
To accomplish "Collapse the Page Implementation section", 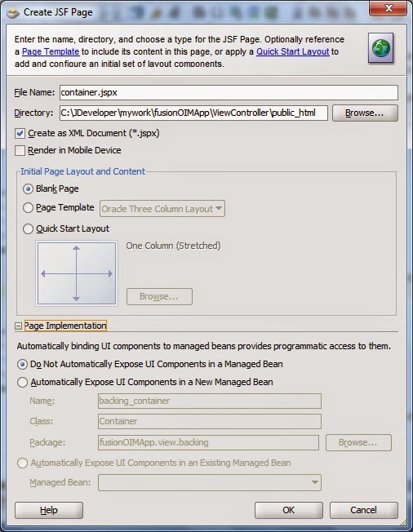I will [x=18, y=326].
